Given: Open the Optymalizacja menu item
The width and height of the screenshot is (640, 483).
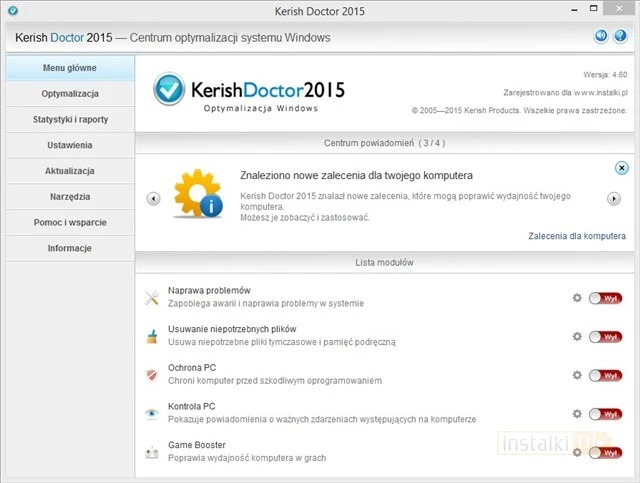Looking at the screenshot, I should [x=69, y=93].
